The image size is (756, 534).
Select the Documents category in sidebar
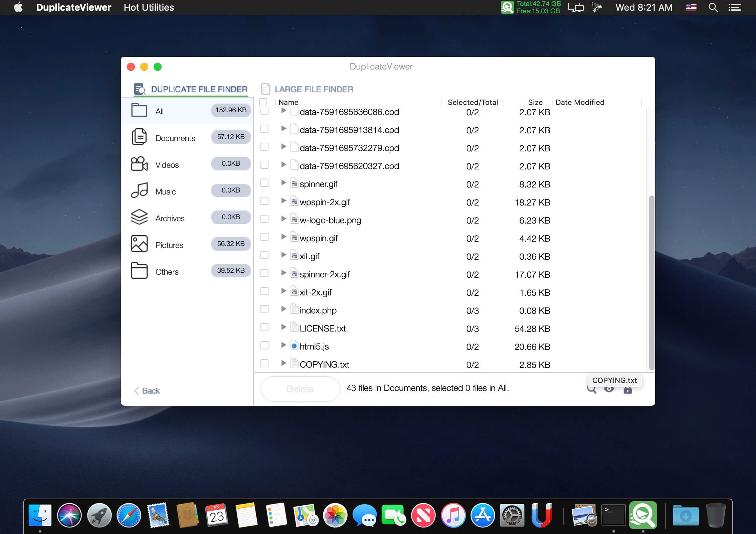pos(175,138)
